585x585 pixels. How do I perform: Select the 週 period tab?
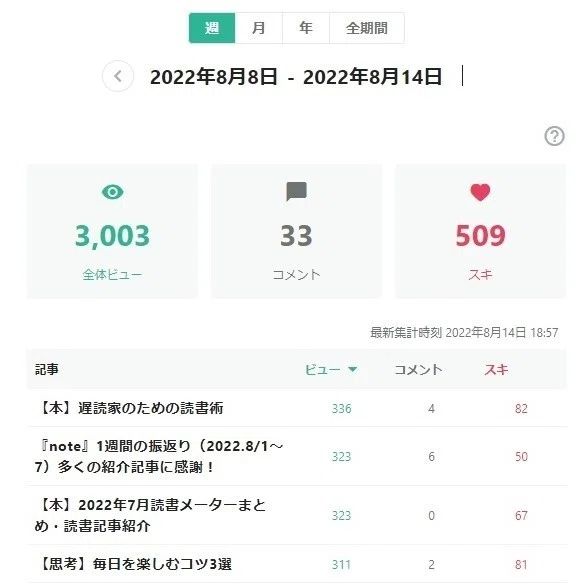click(x=212, y=28)
